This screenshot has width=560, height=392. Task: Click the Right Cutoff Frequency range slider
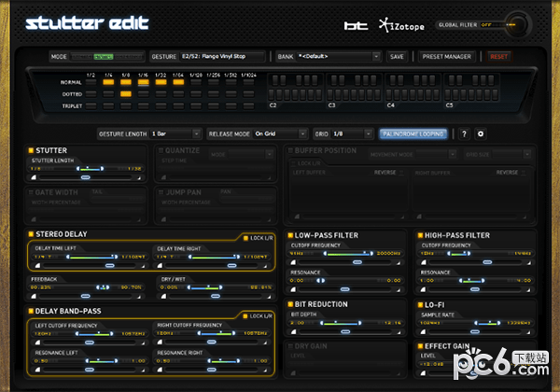pos(217,333)
